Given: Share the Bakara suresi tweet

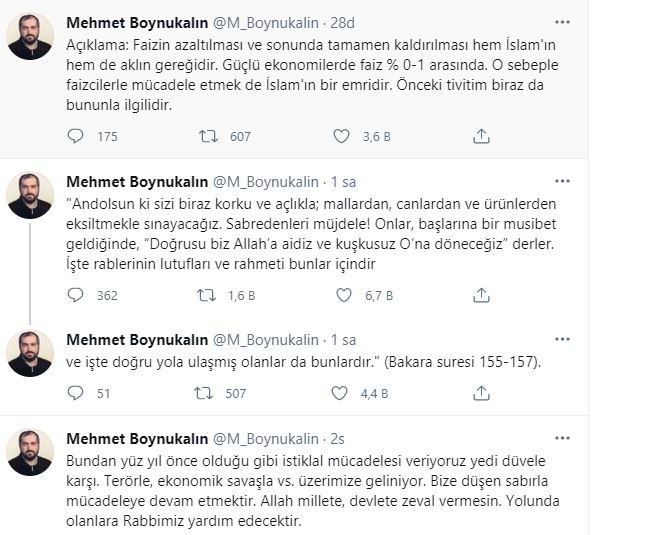Looking at the screenshot, I should coord(481,393).
